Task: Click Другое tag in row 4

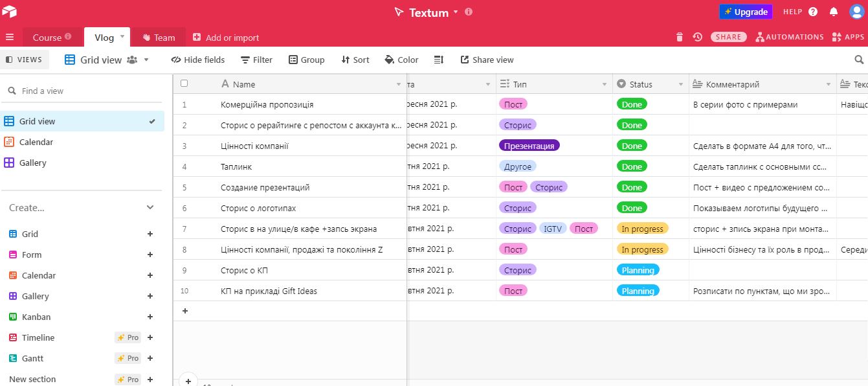Action: tap(518, 166)
